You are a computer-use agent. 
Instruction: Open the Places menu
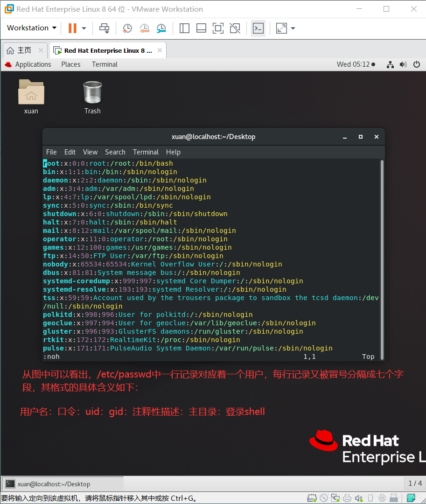(70, 64)
